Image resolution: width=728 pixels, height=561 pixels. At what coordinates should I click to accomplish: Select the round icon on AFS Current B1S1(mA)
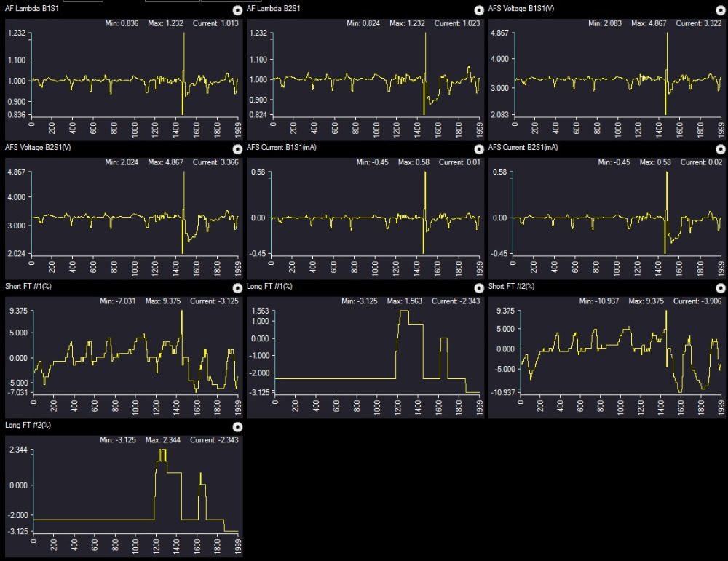click(478, 149)
